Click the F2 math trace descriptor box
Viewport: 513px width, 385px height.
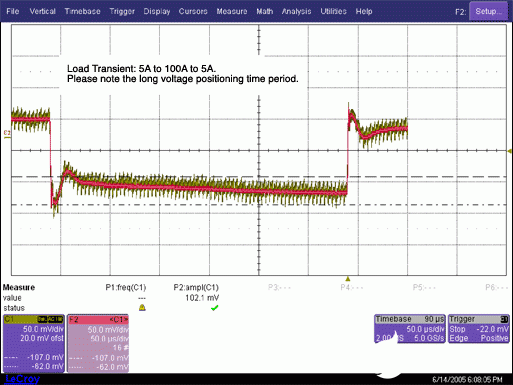98,343
